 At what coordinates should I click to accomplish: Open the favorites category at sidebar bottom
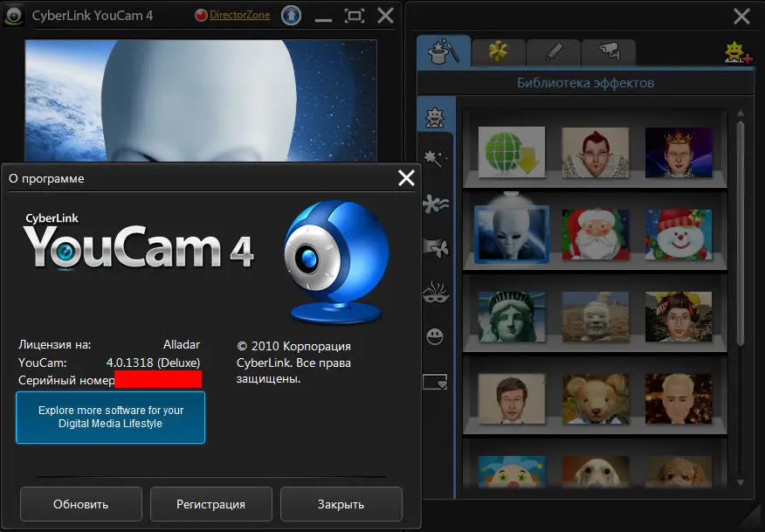tap(435, 382)
